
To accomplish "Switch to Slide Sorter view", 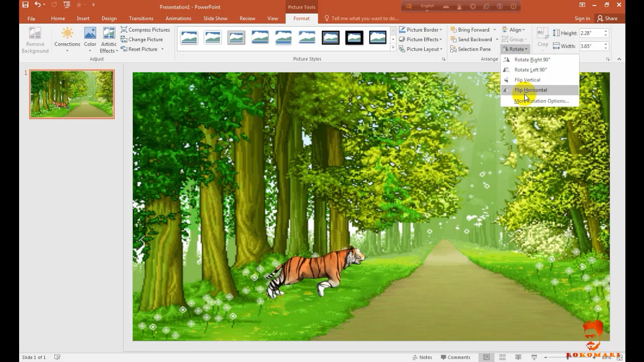I will 503,357.
